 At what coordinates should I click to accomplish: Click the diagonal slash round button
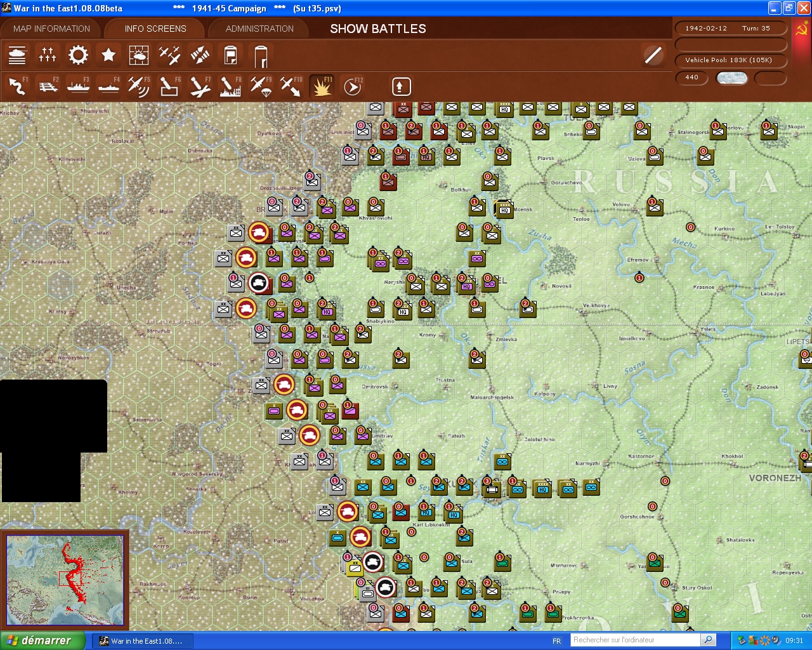tap(653, 55)
